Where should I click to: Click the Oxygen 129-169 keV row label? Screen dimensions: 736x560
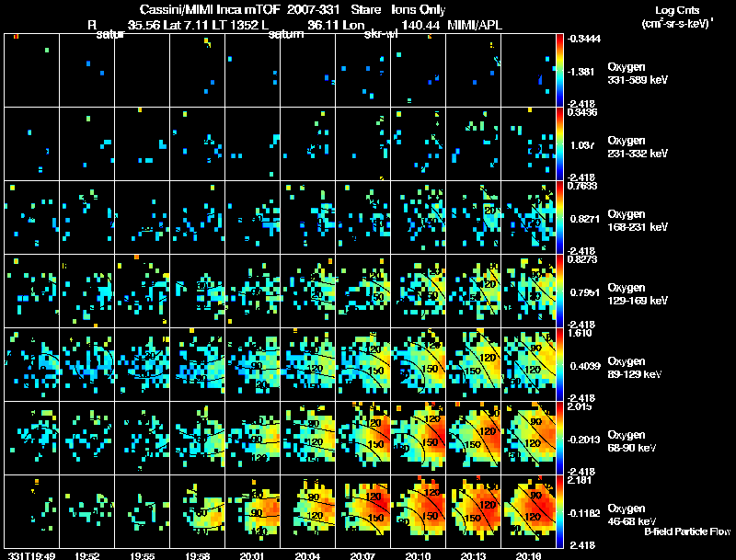click(638, 294)
